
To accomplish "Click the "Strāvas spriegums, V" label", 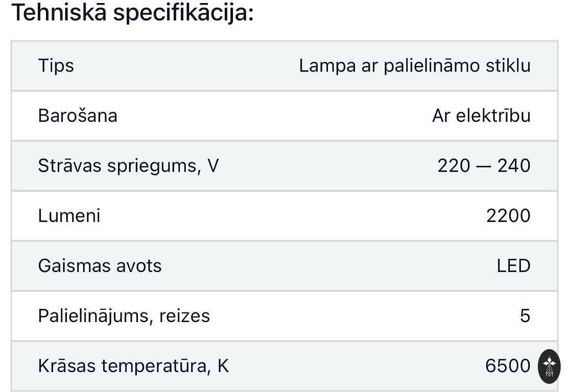I will pyautogui.click(x=128, y=166).
